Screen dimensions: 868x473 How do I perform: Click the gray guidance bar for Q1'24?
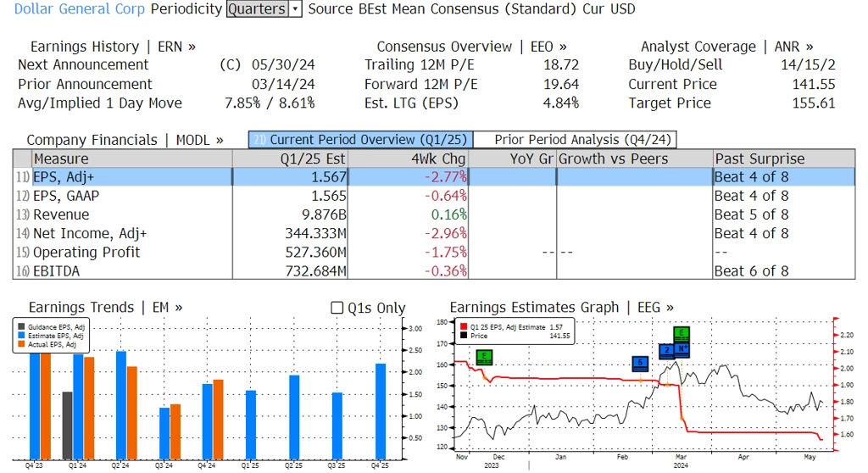click(x=67, y=426)
